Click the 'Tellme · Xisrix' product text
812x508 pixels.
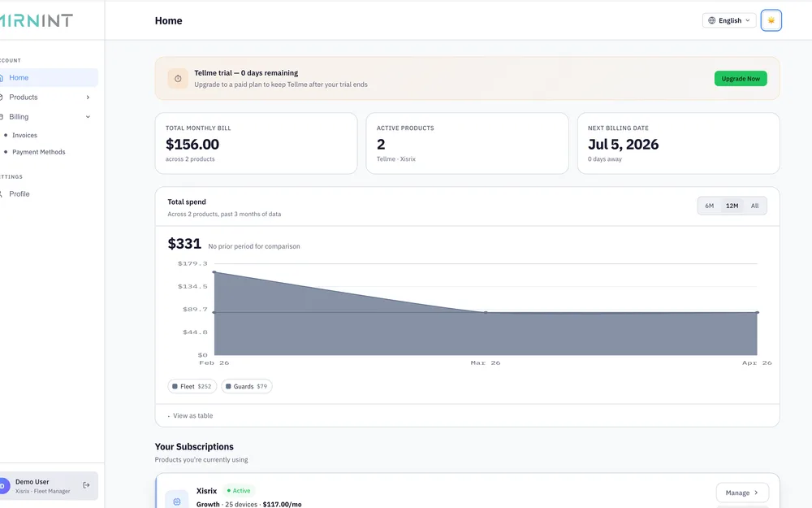[395, 159]
